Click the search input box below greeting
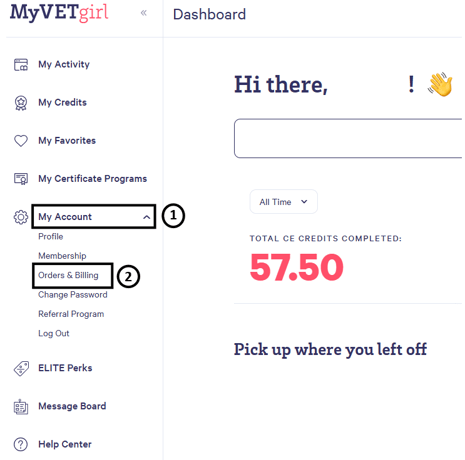The height and width of the screenshot is (460, 465). point(349,138)
